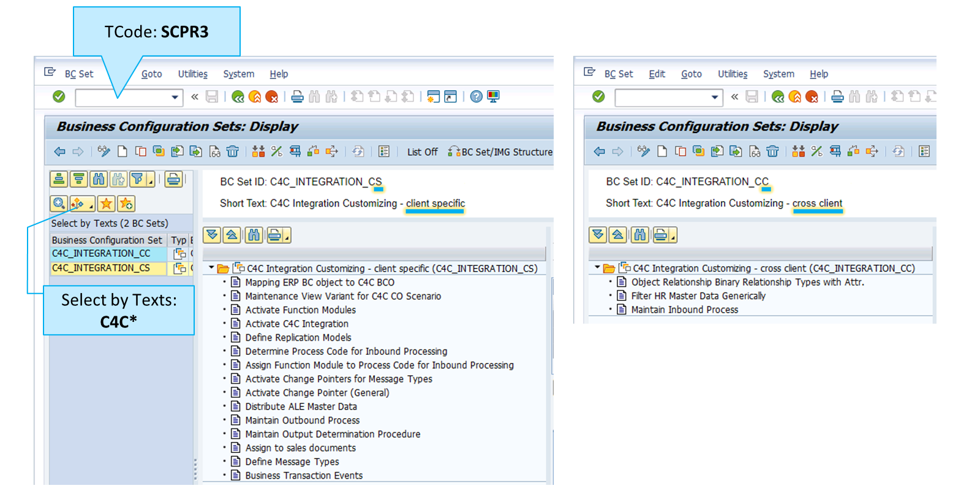This screenshot has height=491, width=980.
Task: Click the BC Set/IMG Structure button
Action: point(500,151)
